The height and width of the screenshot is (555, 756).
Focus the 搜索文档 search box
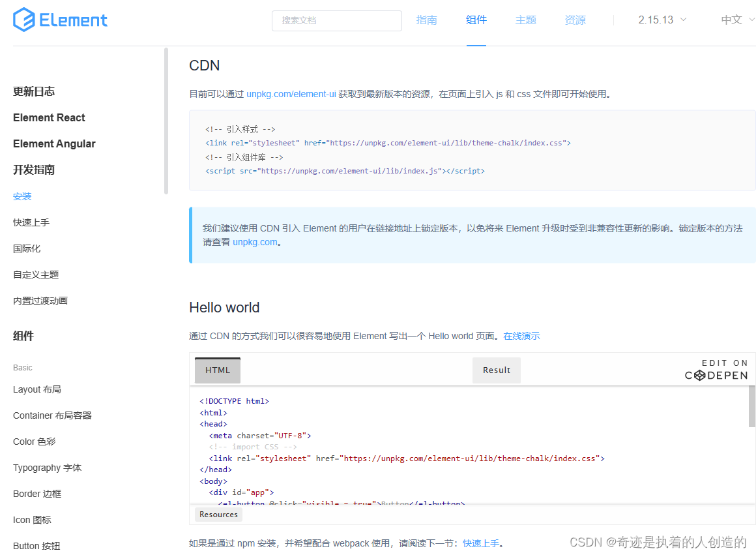pyautogui.click(x=336, y=20)
